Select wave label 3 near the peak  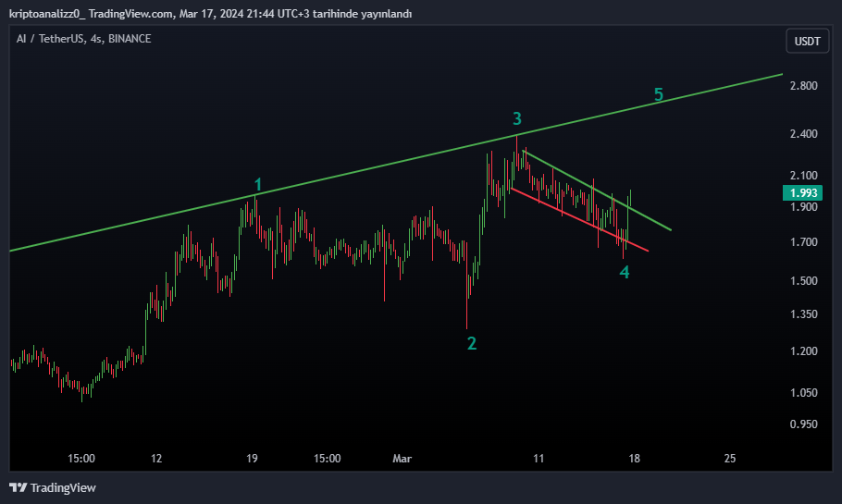tap(516, 118)
